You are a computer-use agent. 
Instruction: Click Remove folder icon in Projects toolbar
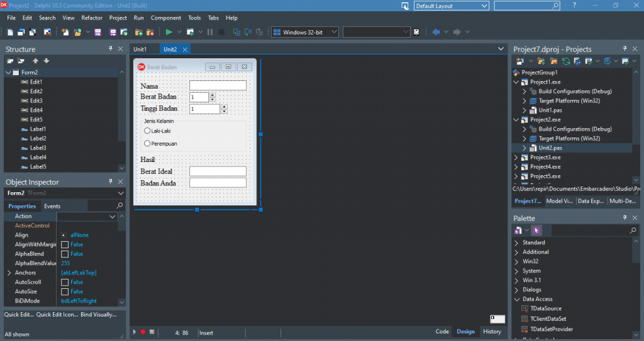tap(553, 61)
